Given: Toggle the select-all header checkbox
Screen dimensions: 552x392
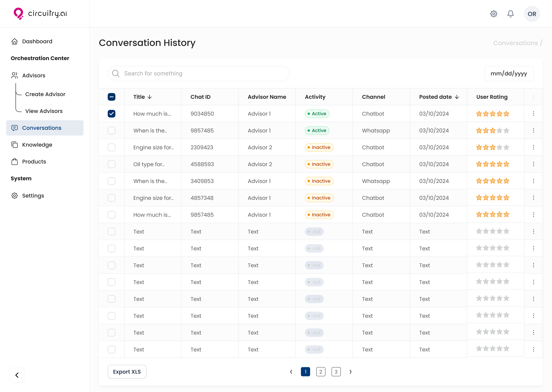Looking at the screenshot, I should [111, 97].
